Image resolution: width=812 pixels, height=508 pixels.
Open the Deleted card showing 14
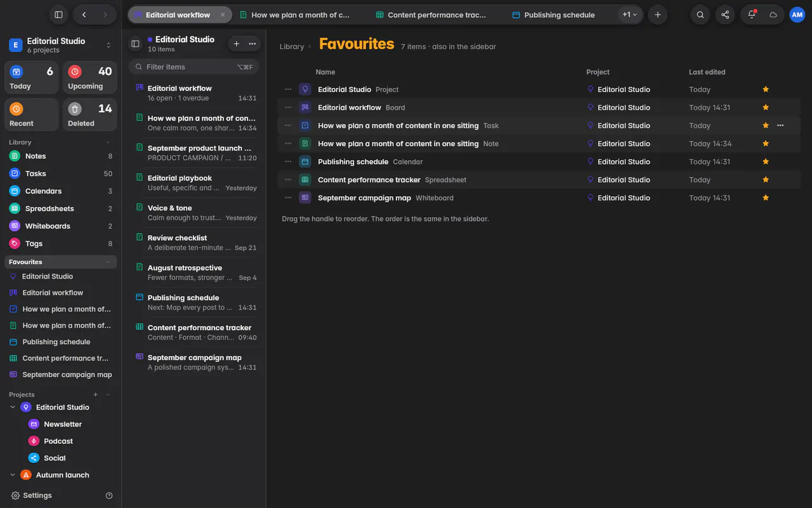[90, 115]
